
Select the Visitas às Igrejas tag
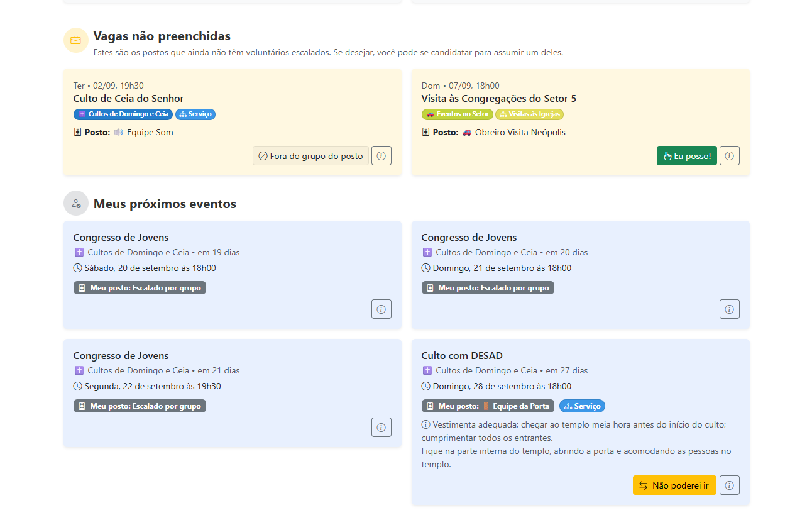tap(529, 114)
